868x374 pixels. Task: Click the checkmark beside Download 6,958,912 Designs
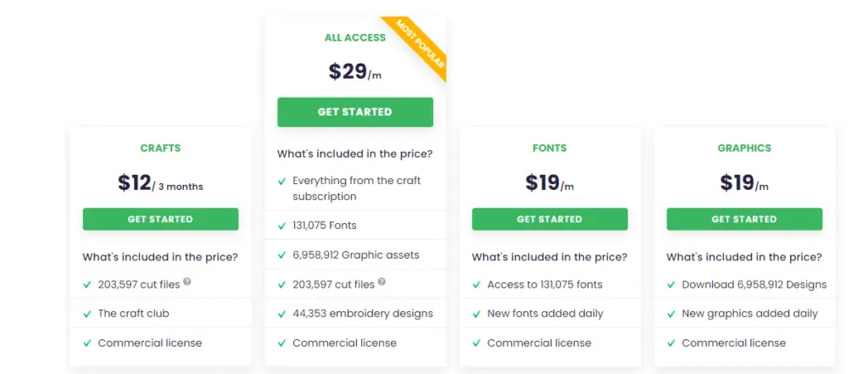tap(671, 285)
